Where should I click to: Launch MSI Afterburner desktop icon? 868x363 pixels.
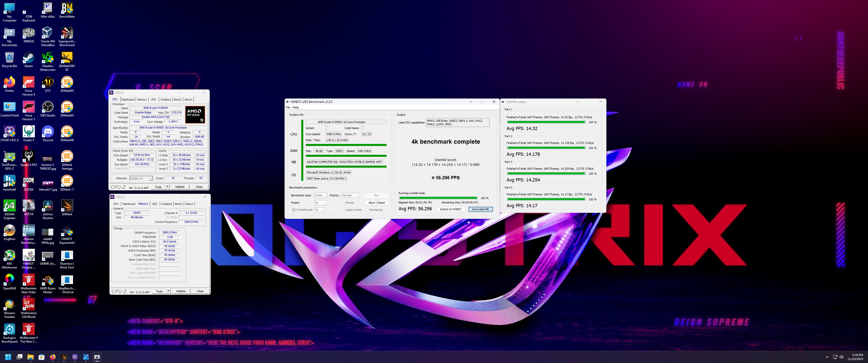9,259
